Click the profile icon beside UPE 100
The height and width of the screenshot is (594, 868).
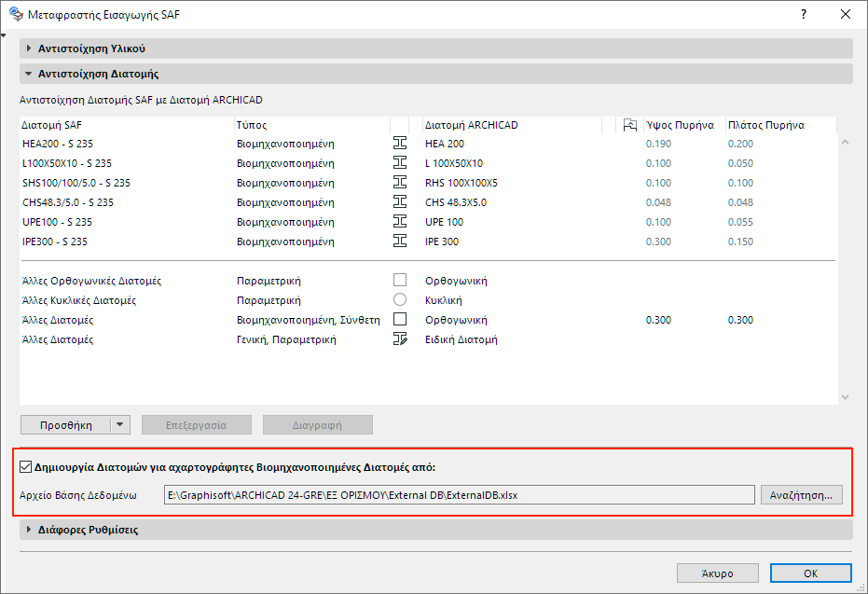(400, 221)
